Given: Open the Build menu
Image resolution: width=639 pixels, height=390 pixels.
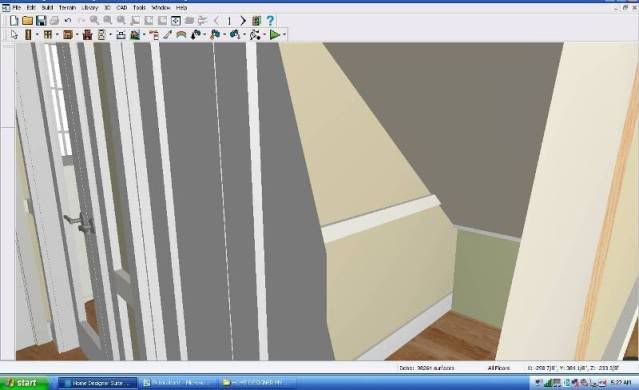Looking at the screenshot, I should [x=47, y=7].
